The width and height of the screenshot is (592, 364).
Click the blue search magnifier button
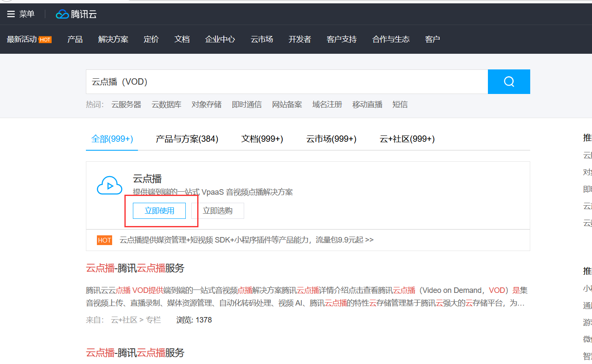pos(509,82)
